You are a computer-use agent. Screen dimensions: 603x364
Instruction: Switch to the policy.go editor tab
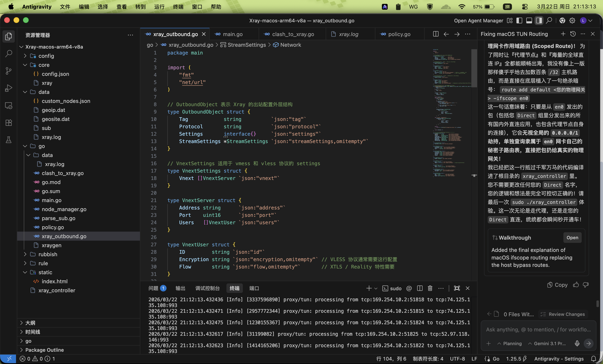coord(399,34)
